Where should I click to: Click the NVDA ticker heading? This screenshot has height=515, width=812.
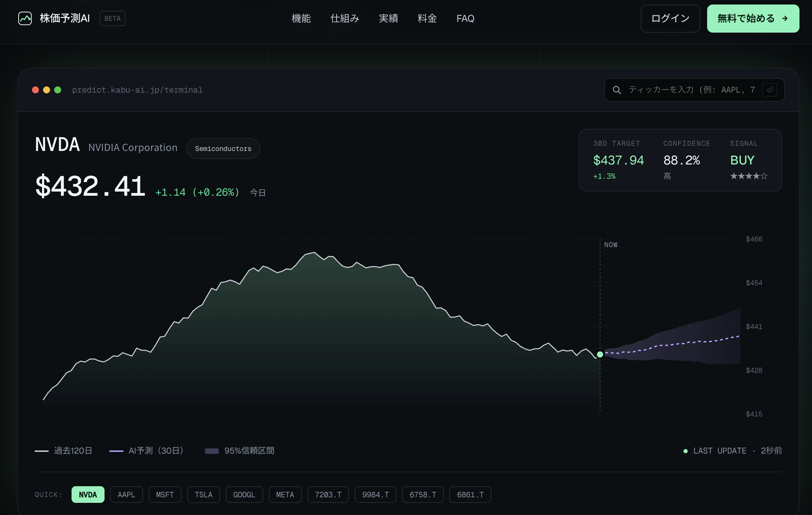tap(57, 145)
